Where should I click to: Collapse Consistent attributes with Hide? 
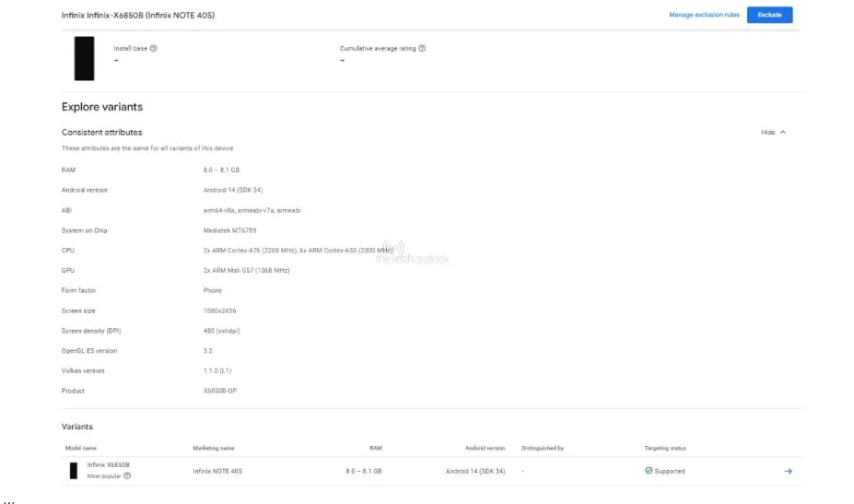point(773,133)
